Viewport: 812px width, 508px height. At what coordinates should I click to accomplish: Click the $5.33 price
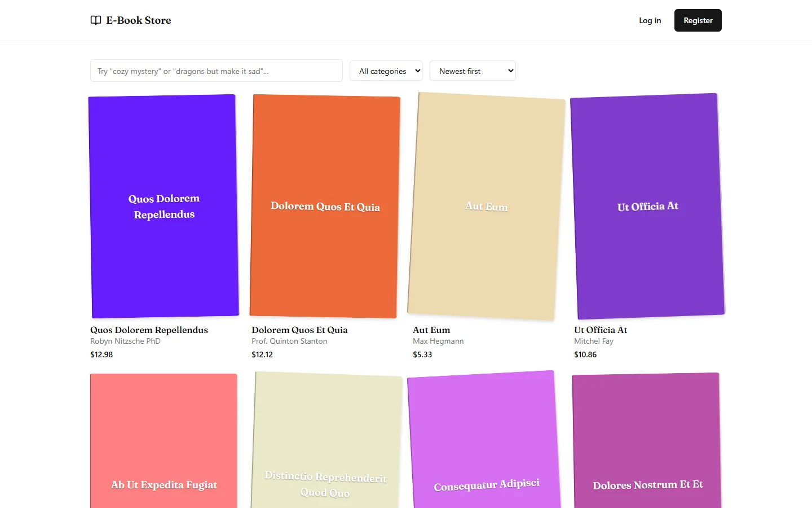pos(422,354)
